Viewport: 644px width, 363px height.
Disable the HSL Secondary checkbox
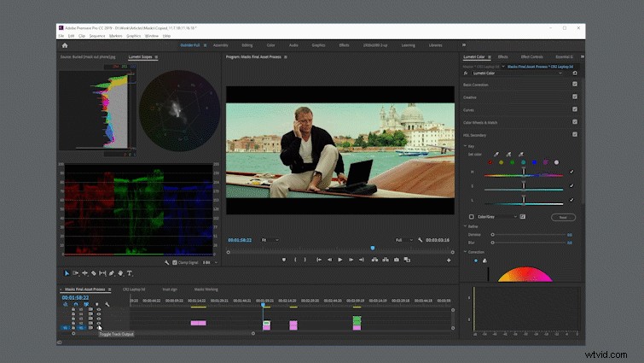click(x=575, y=134)
